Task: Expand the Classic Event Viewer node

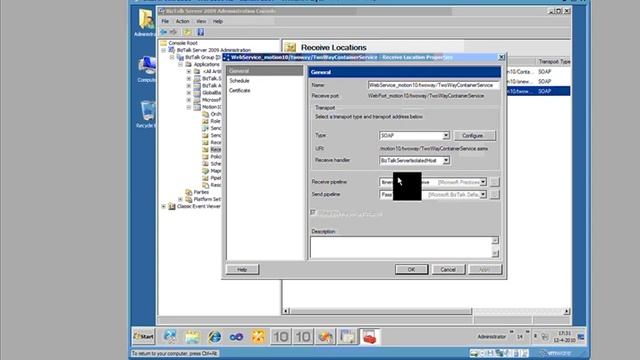Action: [164, 207]
